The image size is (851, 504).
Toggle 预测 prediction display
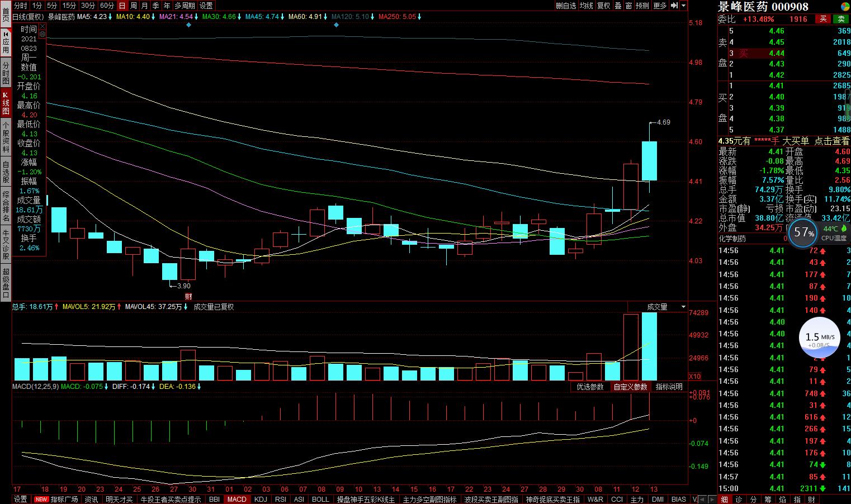point(642,6)
